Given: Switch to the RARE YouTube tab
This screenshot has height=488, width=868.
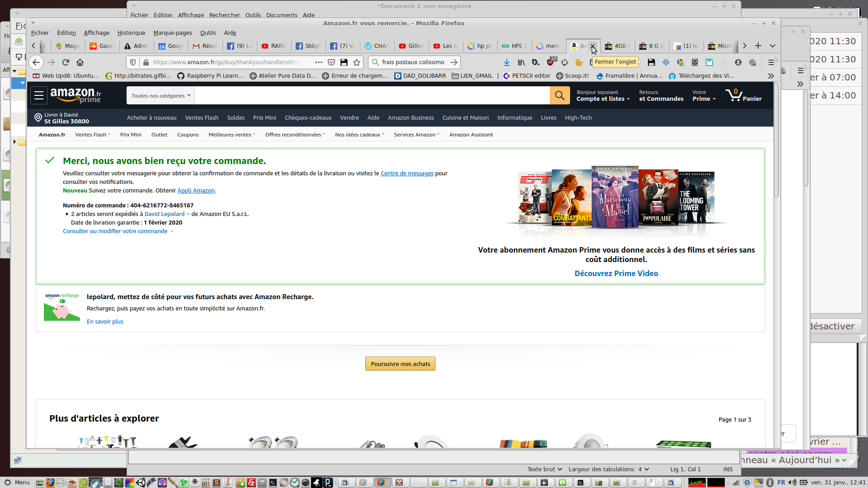Looking at the screenshot, I should (x=274, y=46).
